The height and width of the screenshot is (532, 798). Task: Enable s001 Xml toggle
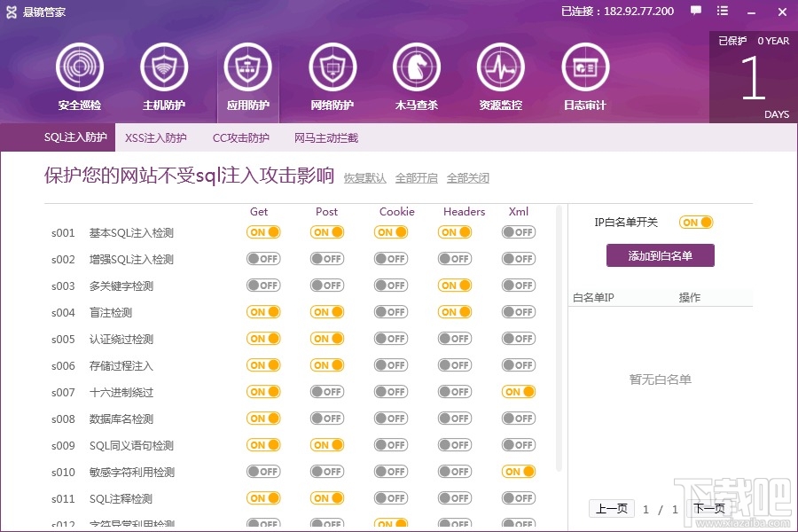(x=519, y=232)
